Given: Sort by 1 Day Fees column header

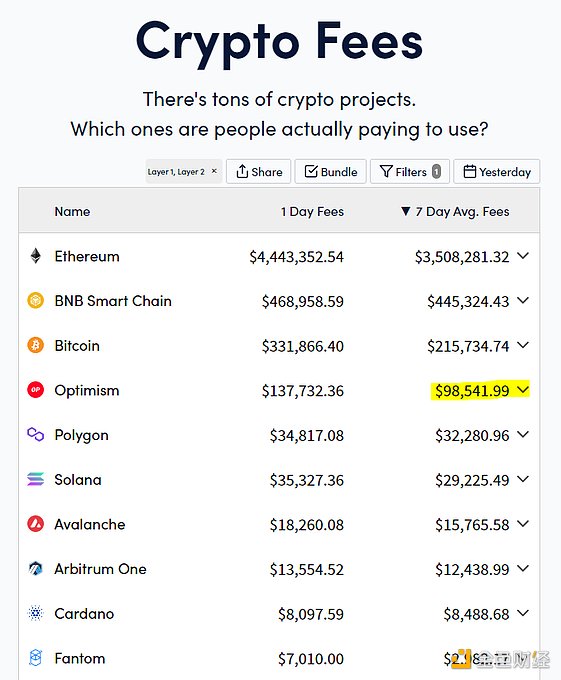Looking at the screenshot, I should 312,212.
